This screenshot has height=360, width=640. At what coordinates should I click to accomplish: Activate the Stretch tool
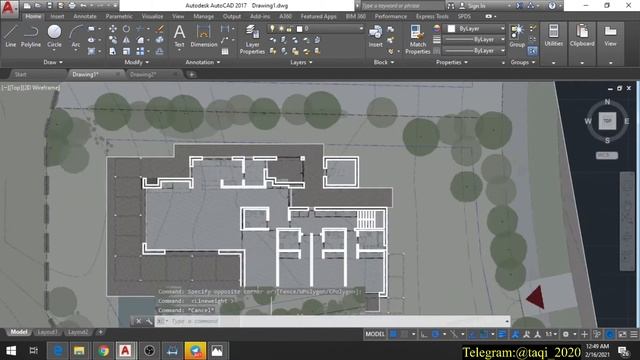(113, 51)
